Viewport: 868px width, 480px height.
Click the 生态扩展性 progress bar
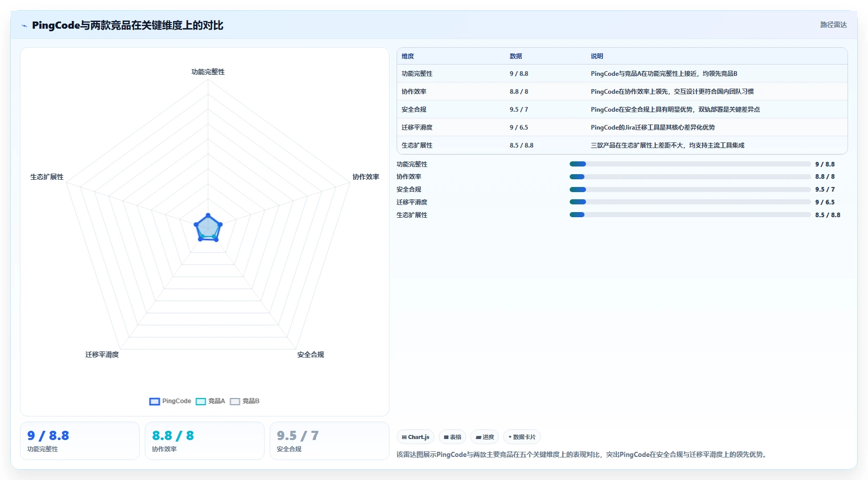[x=690, y=215]
